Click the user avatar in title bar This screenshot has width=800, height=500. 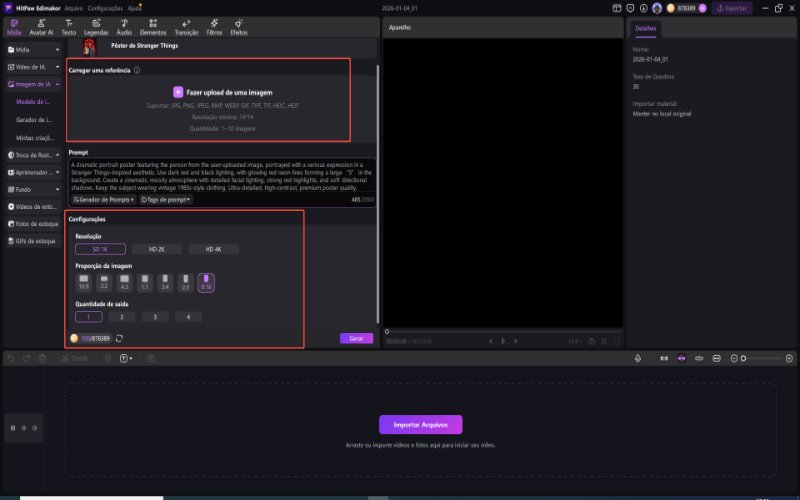pyautogui.click(x=657, y=8)
